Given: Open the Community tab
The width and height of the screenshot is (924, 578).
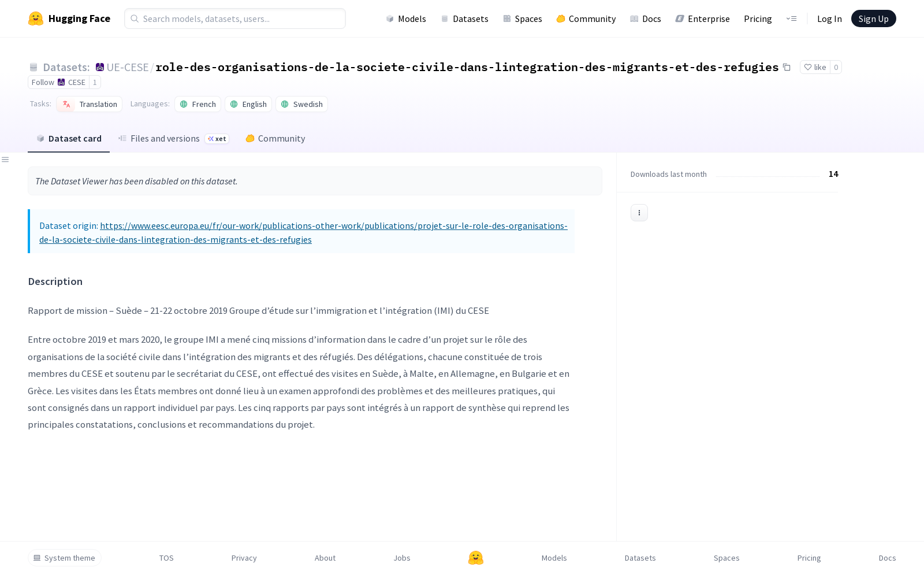Looking at the screenshot, I should (x=275, y=139).
